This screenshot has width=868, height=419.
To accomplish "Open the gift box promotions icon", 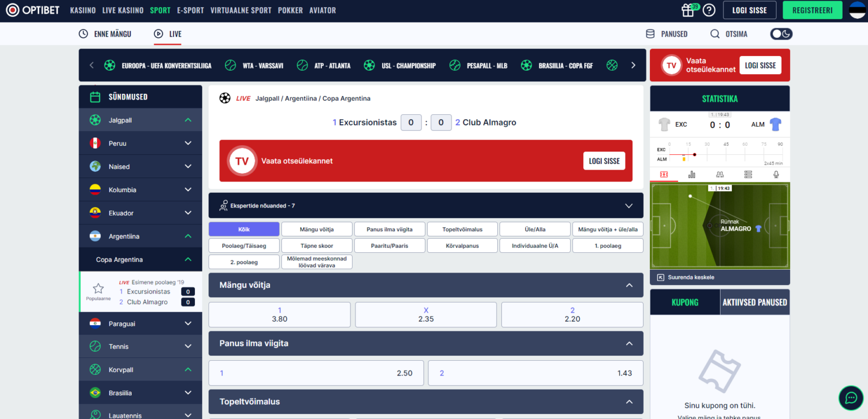I will click(688, 10).
